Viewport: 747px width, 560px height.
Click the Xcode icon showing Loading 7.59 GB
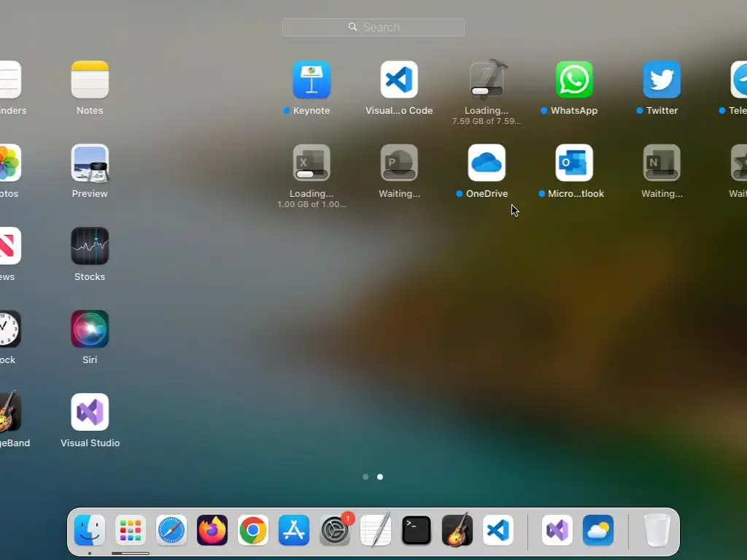click(x=487, y=79)
